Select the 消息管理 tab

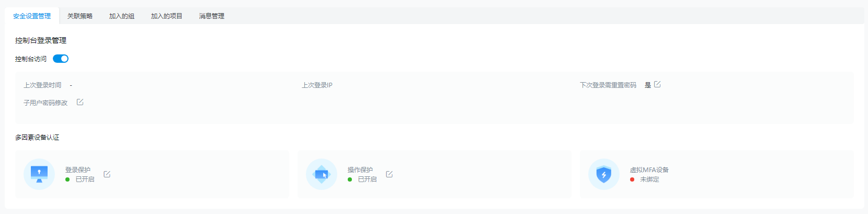coord(212,16)
